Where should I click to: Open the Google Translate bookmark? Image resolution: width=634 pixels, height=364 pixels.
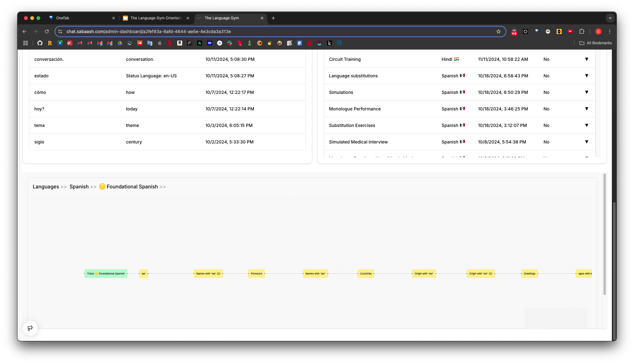click(x=150, y=43)
